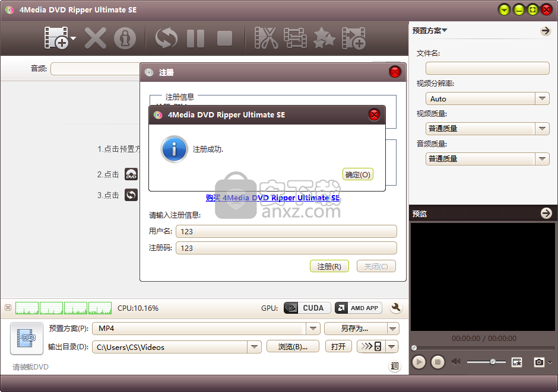This screenshot has height=392, width=558.
Task: Open the Effects stars tool
Action: pos(324,38)
